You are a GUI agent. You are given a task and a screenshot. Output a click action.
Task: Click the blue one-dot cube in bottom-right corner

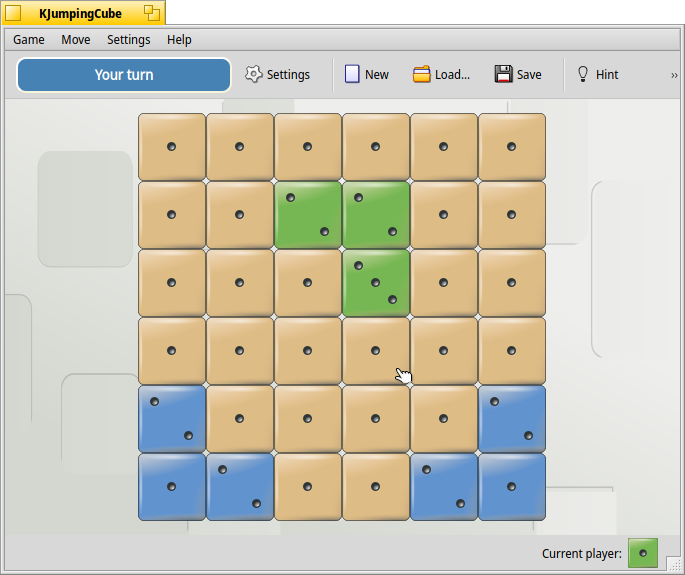click(512, 487)
